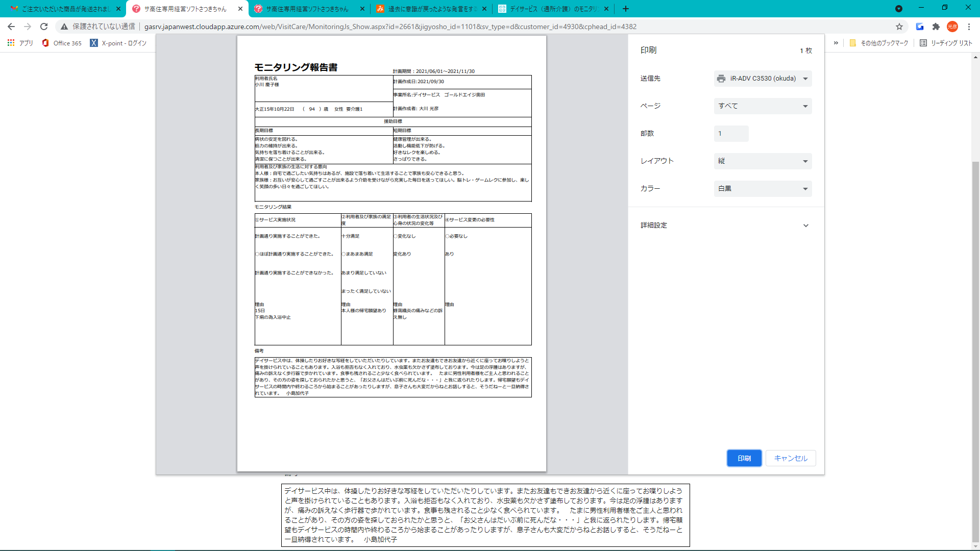Cancel the print dialog with キャンセル

pyautogui.click(x=790, y=458)
